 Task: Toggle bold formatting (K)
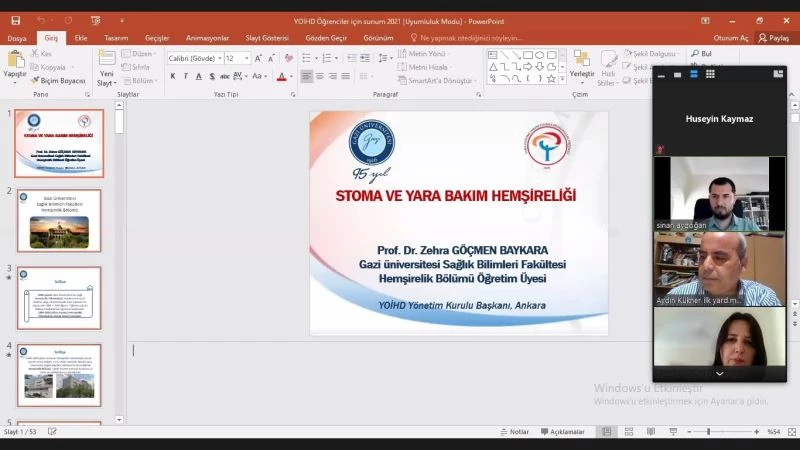(x=173, y=77)
